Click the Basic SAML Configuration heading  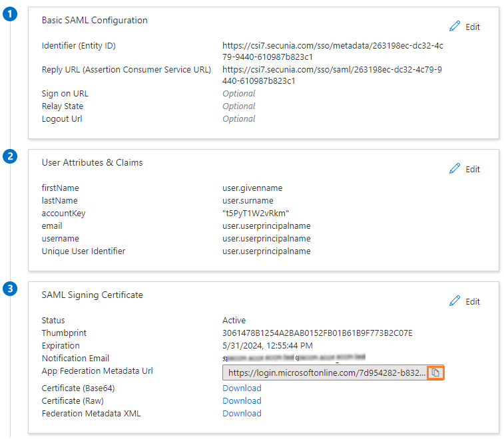pyautogui.click(x=95, y=21)
